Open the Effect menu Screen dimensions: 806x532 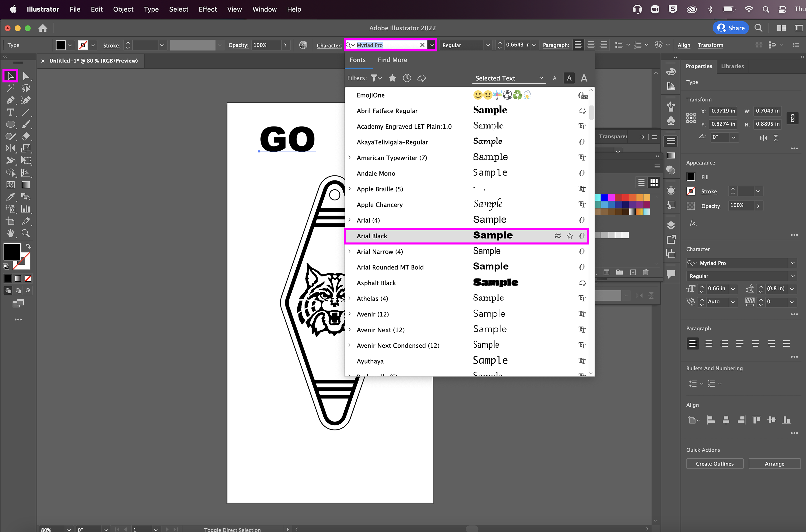207,9
